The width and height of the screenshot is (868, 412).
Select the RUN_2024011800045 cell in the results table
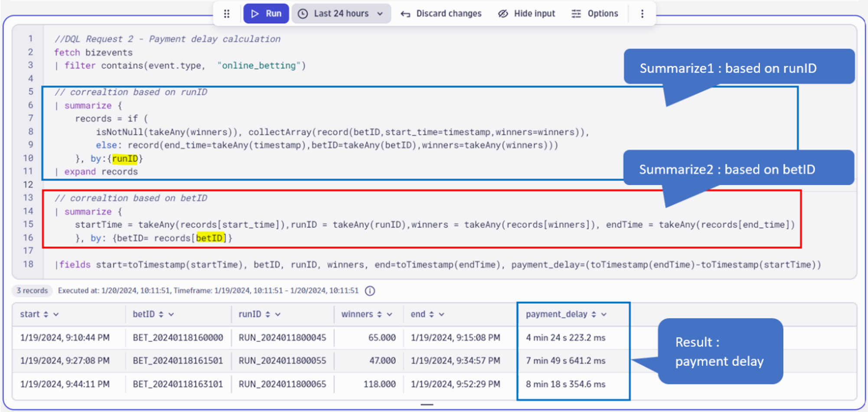coord(282,338)
